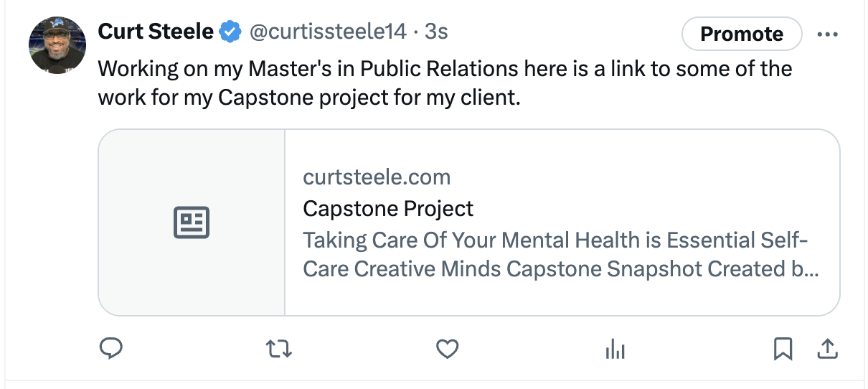View post analytics bar chart icon

point(615,350)
